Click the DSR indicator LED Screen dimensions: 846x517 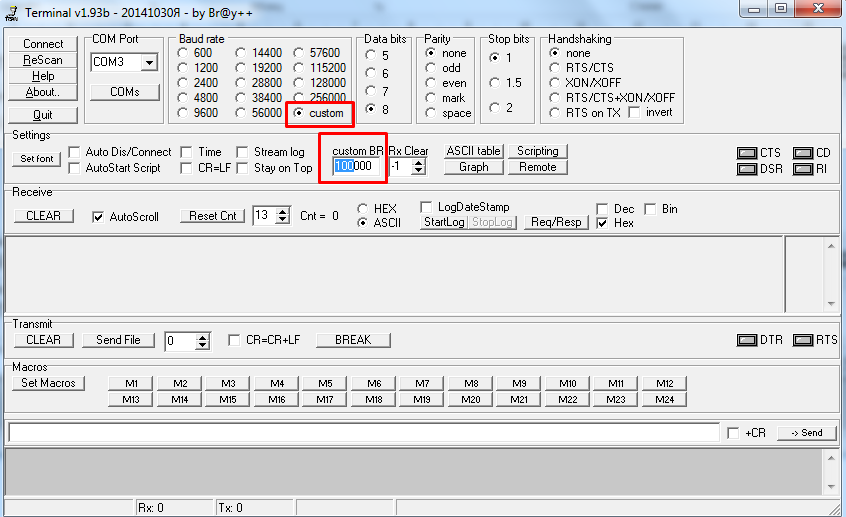pos(747,169)
